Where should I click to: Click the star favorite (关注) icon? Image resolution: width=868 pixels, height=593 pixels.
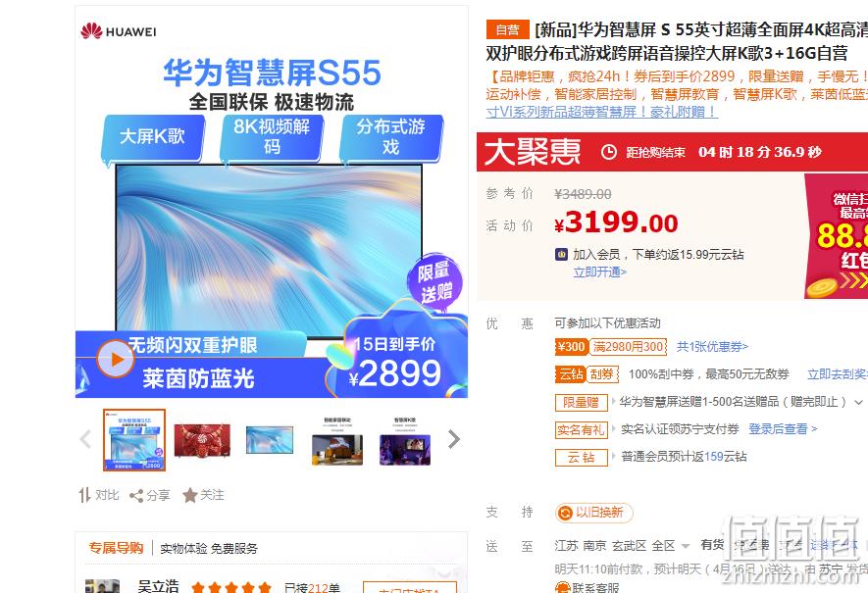(x=190, y=496)
